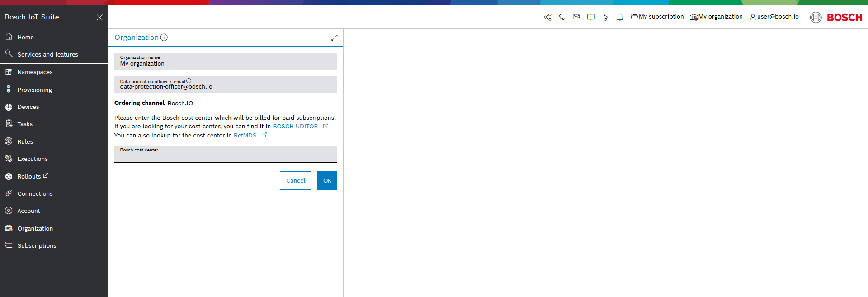
Task: Close the Bosch IoT Suite sidebar
Action: pyautogui.click(x=99, y=17)
